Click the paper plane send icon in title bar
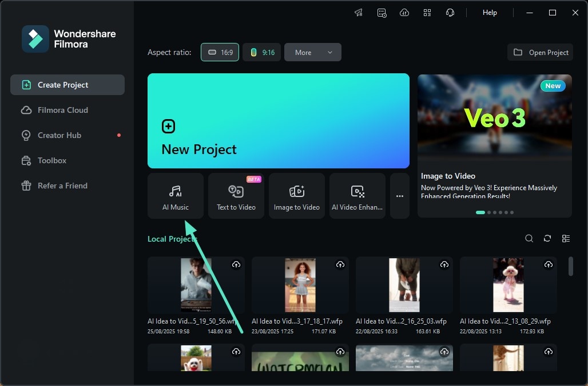Image resolution: width=588 pixels, height=386 pixels. (359, 13)
